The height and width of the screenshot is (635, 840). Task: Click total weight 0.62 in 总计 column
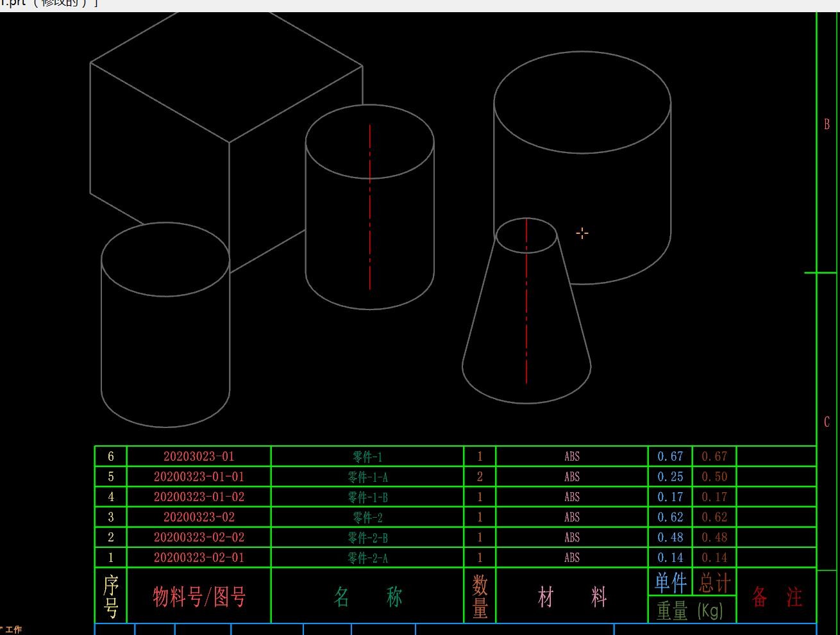714,517
